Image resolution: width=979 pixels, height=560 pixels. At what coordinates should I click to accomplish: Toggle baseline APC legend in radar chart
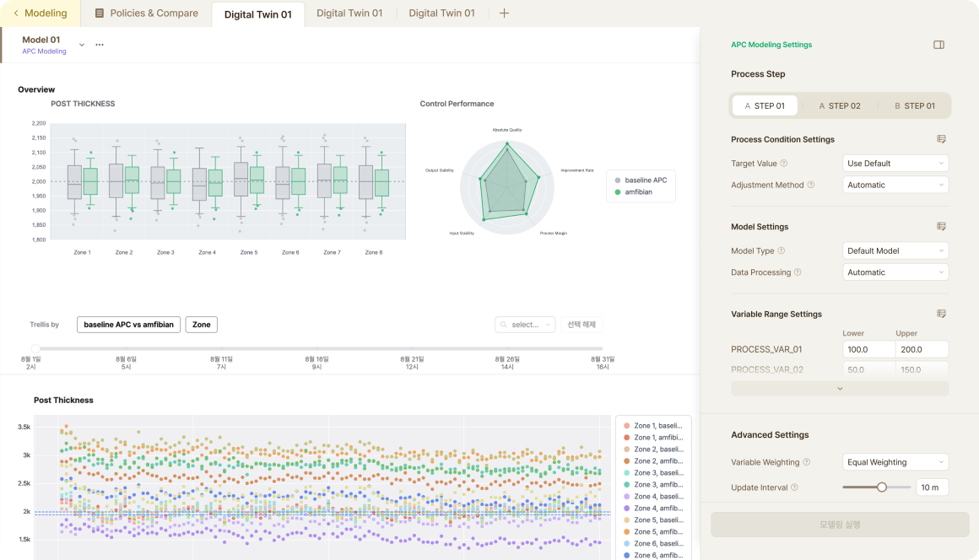click(641, 180)
